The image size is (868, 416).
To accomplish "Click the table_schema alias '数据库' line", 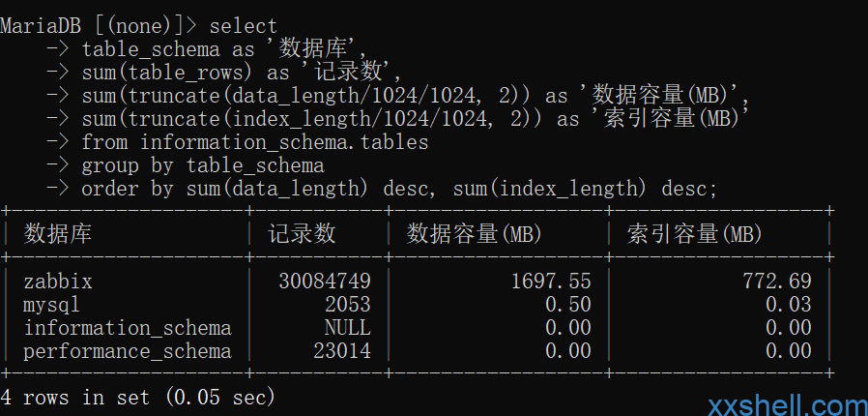I will (224, 49).
